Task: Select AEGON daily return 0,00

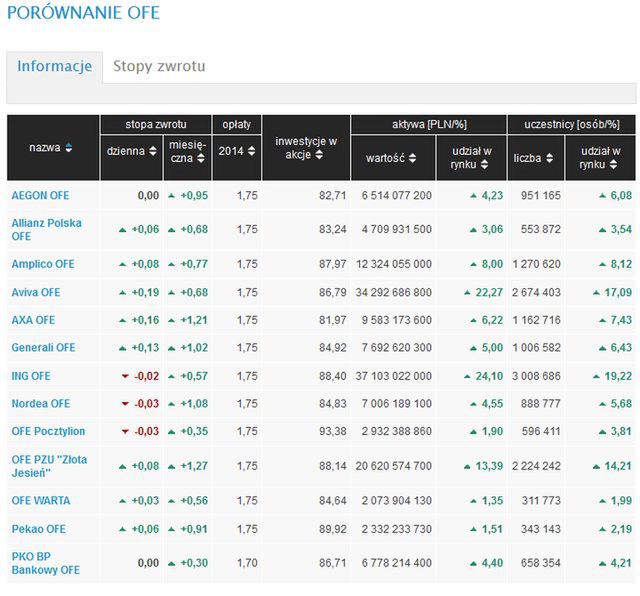Action: click(149, 196)
